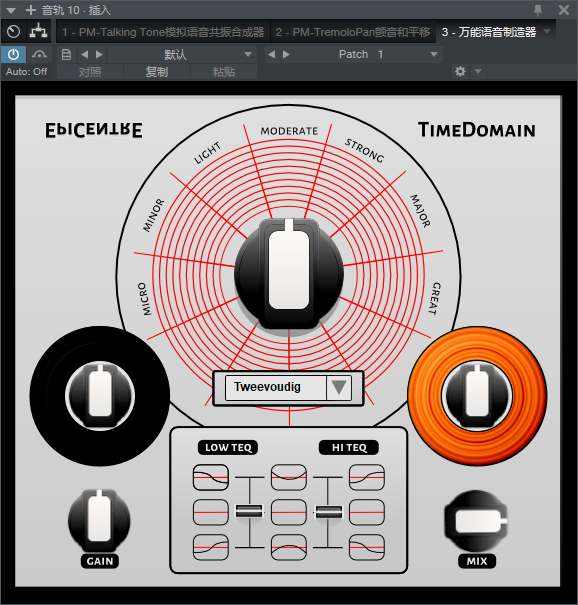This screenshot has height=605, width=578.
Task: Go to next preset next to 默认
Action: point(99,54)
